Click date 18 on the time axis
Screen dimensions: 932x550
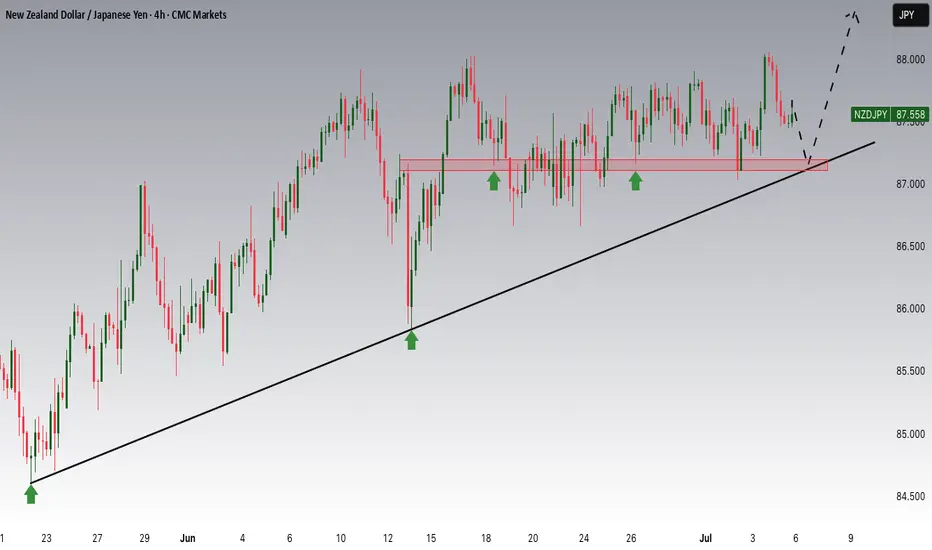486,538
